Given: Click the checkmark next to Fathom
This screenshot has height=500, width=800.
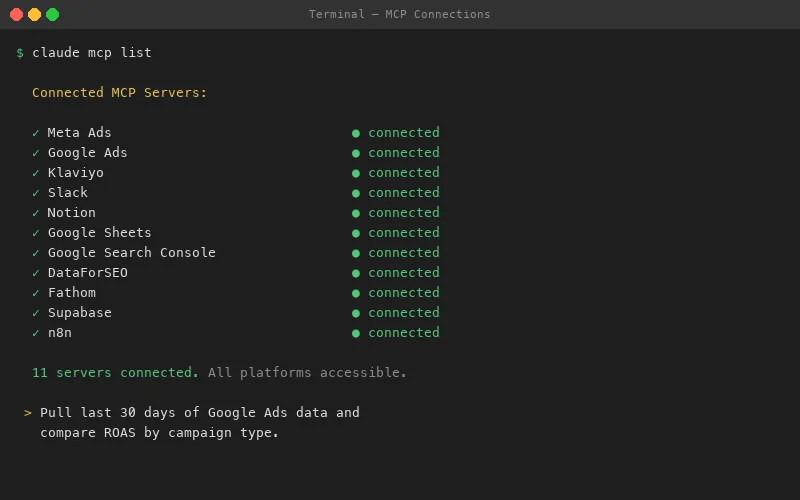Looking at the screenshot, I should coord(36,293).
